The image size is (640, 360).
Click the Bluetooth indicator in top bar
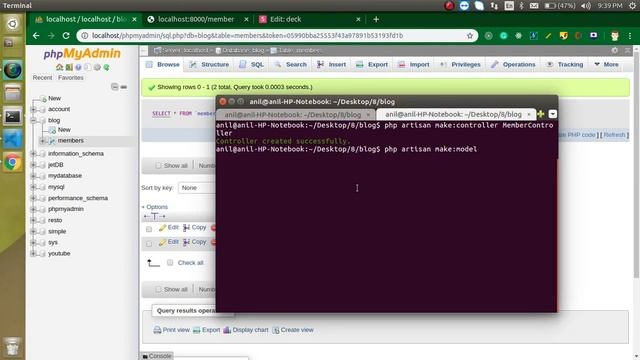(521, 6)
